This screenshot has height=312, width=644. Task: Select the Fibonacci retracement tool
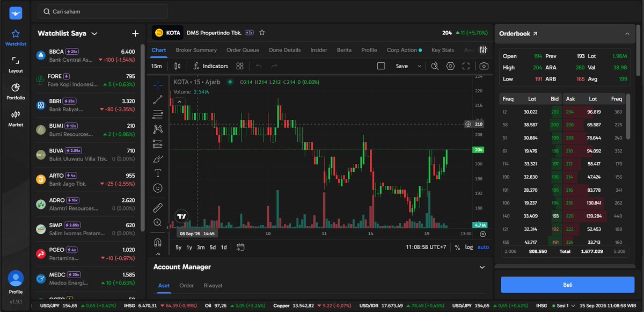click(x=158, y=114)
